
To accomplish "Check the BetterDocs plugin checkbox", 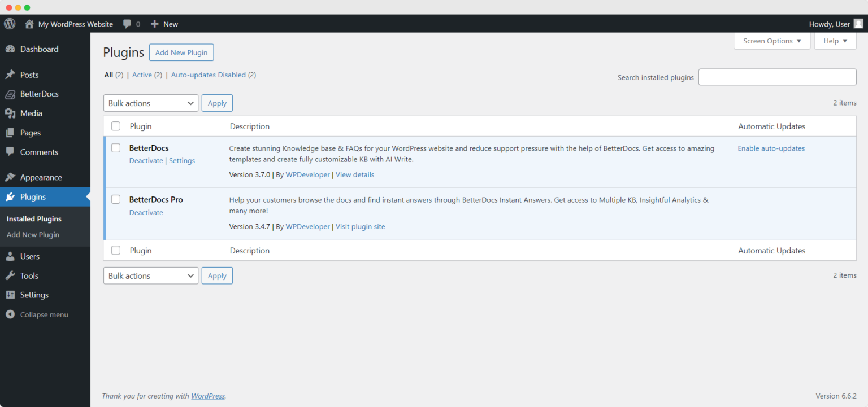I will point(116,147).
